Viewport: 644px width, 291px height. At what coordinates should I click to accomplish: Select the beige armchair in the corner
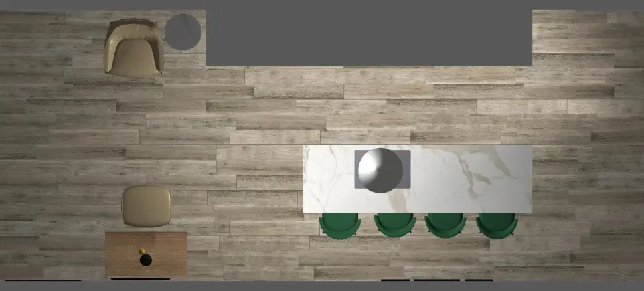click(x=133, y=47)
